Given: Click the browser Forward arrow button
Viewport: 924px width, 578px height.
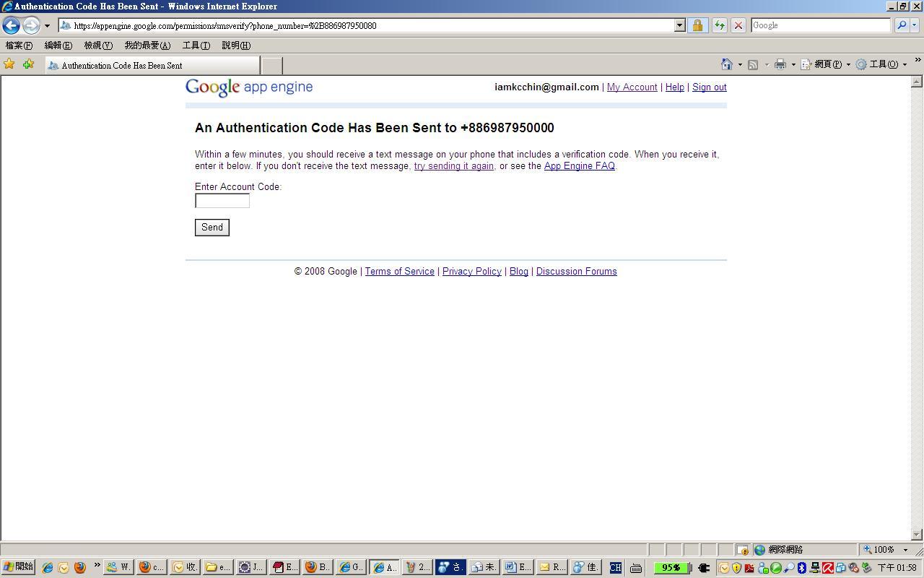Looking at the screenshot, I should click(31, 25).
